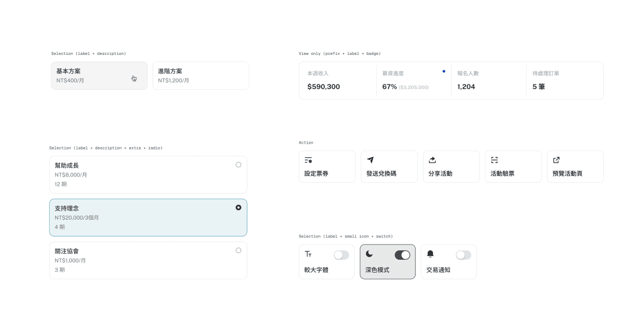The image size is (644, 330).
Task: Click the external link preview icon
Action: pyautogui.click(x=556, y=160)
